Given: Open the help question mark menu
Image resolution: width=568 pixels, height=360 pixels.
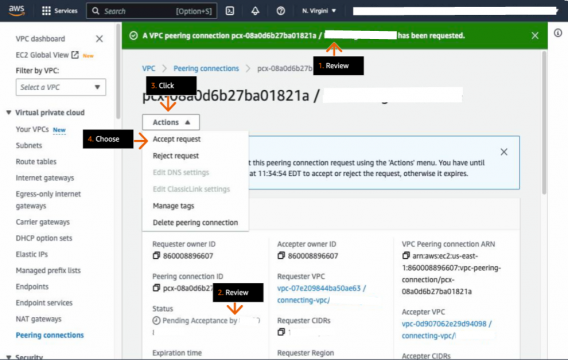Looking at the screenshot, I should click(280, 11).
